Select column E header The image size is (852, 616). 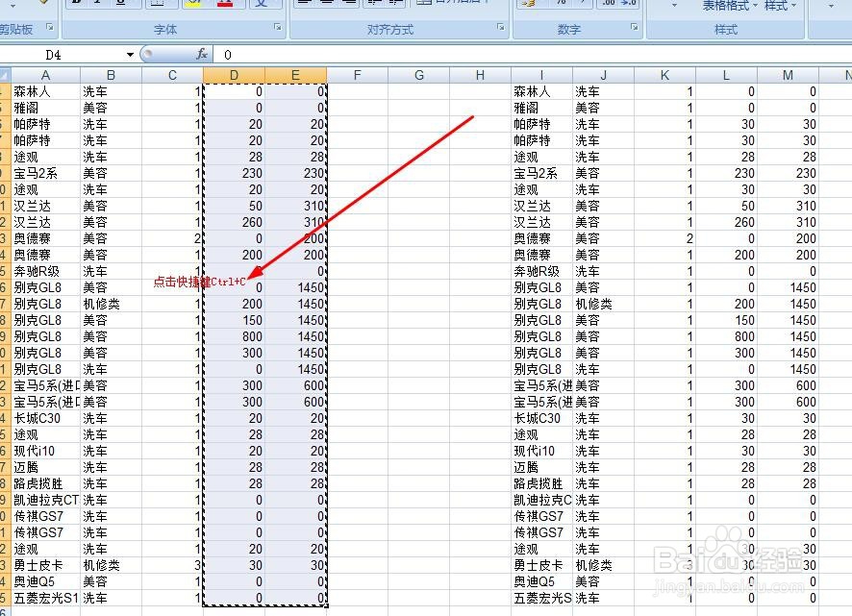click(295, 75)
